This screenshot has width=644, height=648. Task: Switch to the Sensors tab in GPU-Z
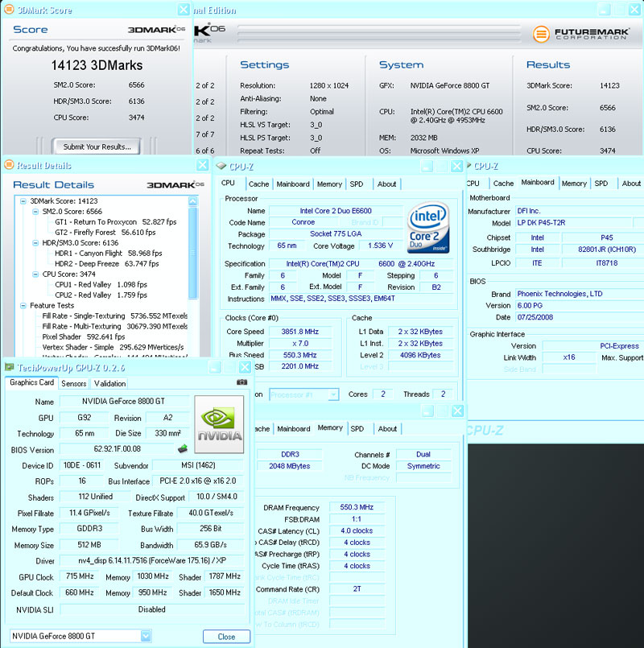pyautogui.click(x=73, y=383)
